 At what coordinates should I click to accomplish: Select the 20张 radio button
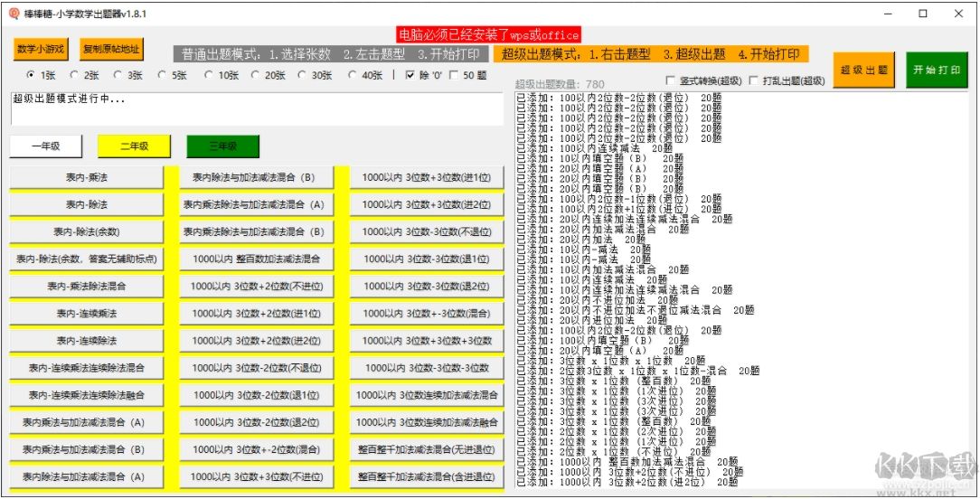(256, 75)
